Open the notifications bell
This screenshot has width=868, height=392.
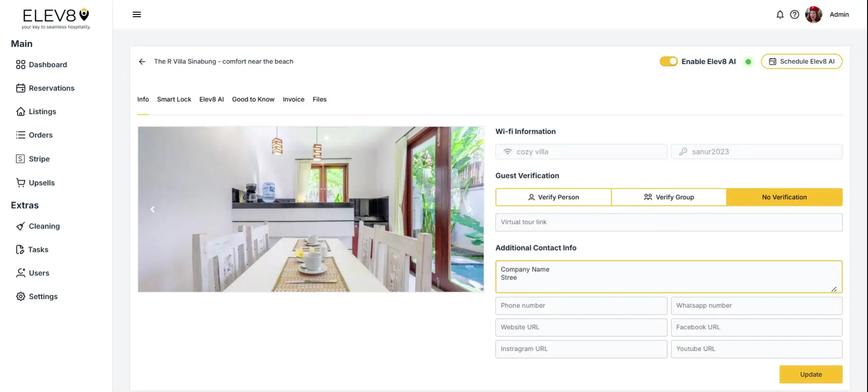point(780,14)
